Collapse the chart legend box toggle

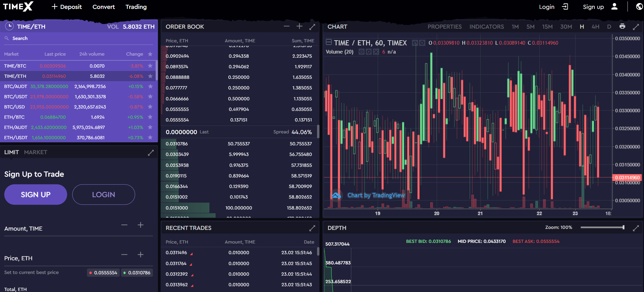(329, 42)
